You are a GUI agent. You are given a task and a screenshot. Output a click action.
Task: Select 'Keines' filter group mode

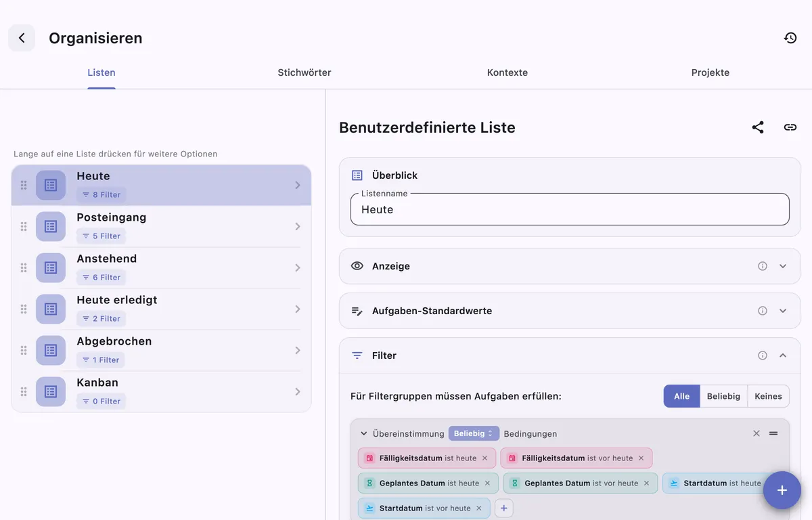(x=768, y=396)
